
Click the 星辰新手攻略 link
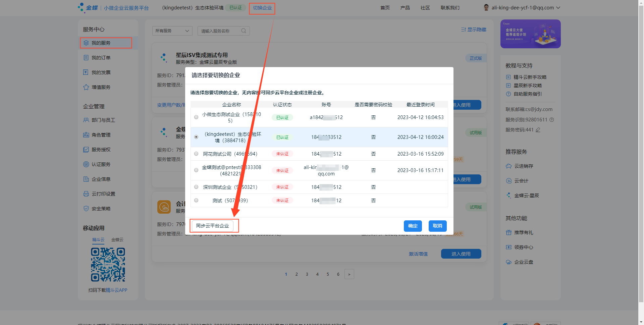pos(528,86)
